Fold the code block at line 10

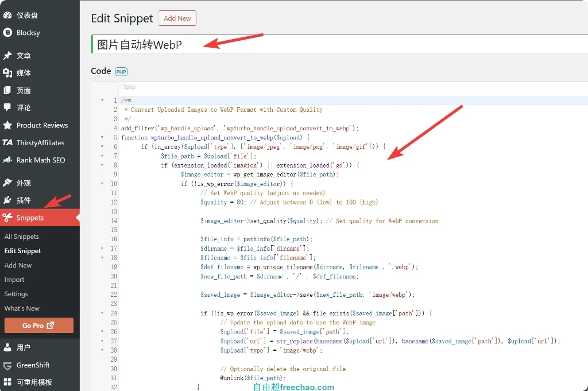(102, 184)
